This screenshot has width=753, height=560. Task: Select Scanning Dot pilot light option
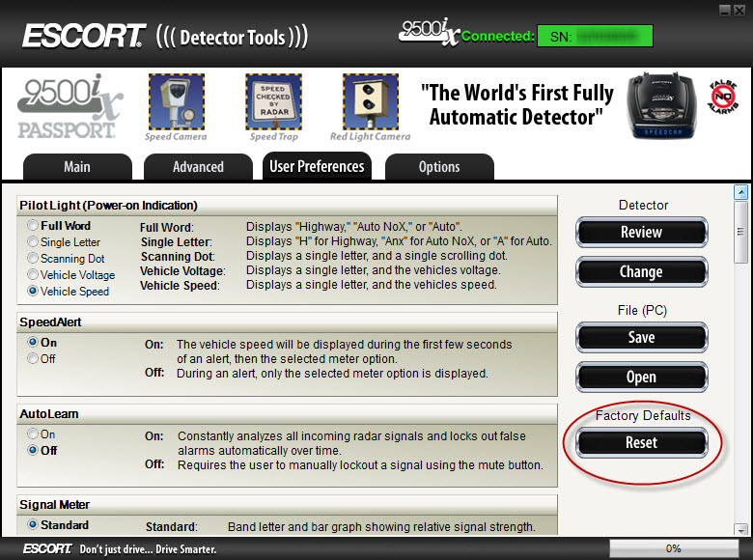34,259
